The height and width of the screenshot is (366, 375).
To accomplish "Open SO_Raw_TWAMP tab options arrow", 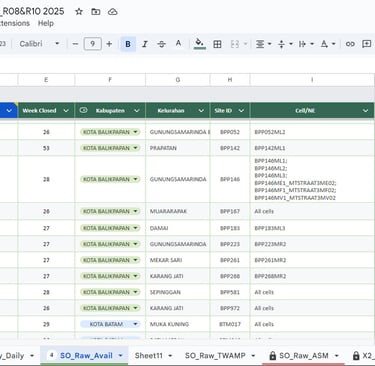I will click(x=253, y=356).
